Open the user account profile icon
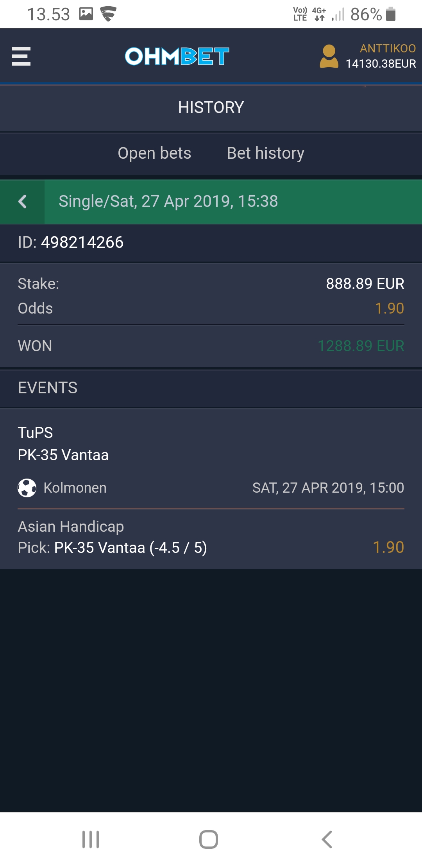 tap(329, 56)
